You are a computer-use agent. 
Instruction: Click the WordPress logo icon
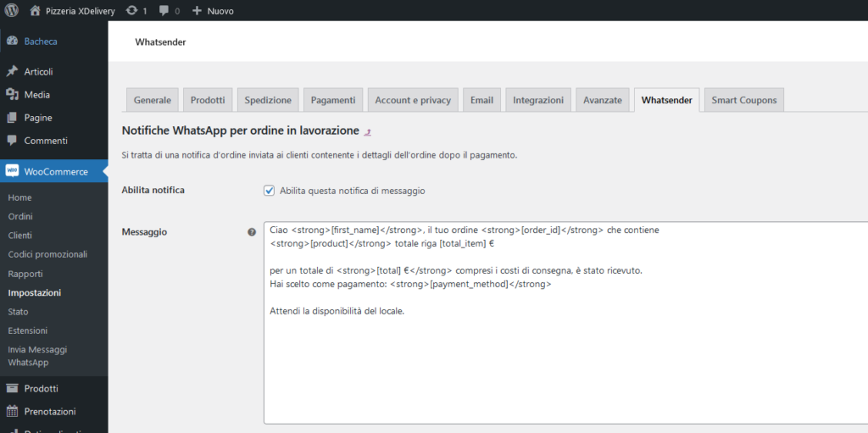[x=12, y=10]
